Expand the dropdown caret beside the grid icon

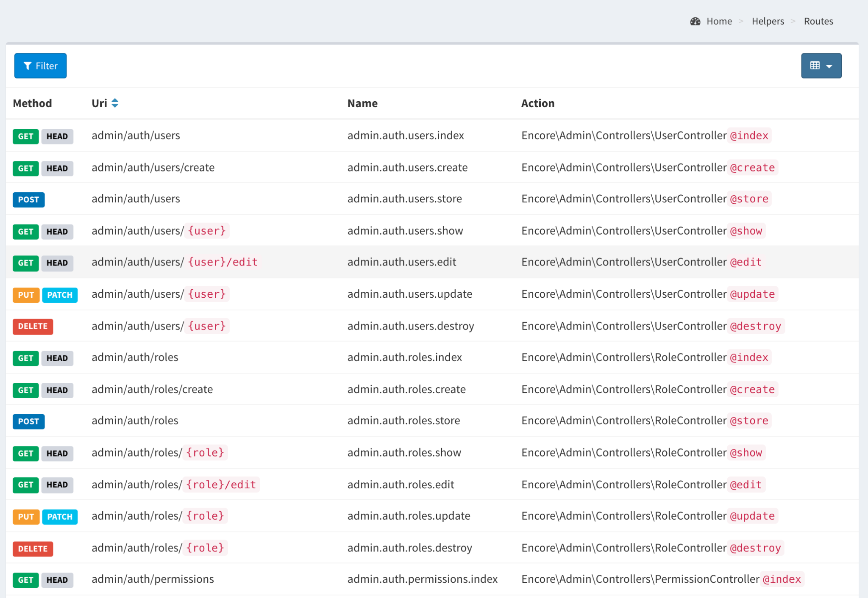[829, 66]
